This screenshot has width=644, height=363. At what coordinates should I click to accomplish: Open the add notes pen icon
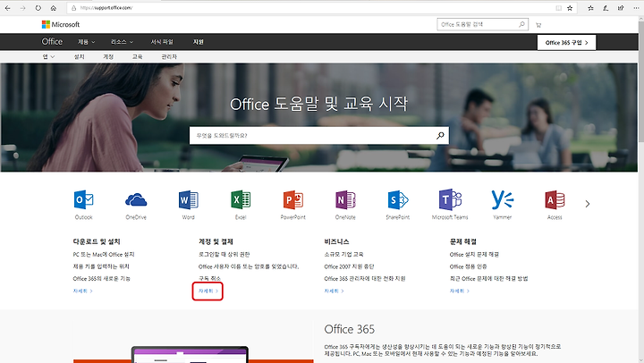(x=606, y=8)
